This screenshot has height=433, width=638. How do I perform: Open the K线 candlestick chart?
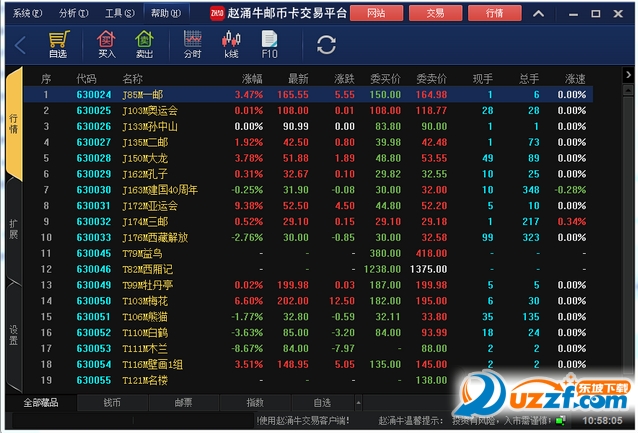[231, 44]
